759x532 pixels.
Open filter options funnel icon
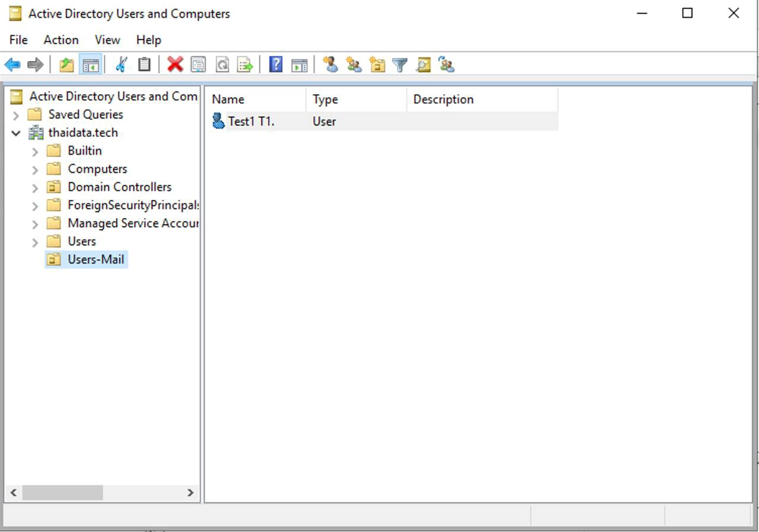pyautogui.click(x=400, y=65)
